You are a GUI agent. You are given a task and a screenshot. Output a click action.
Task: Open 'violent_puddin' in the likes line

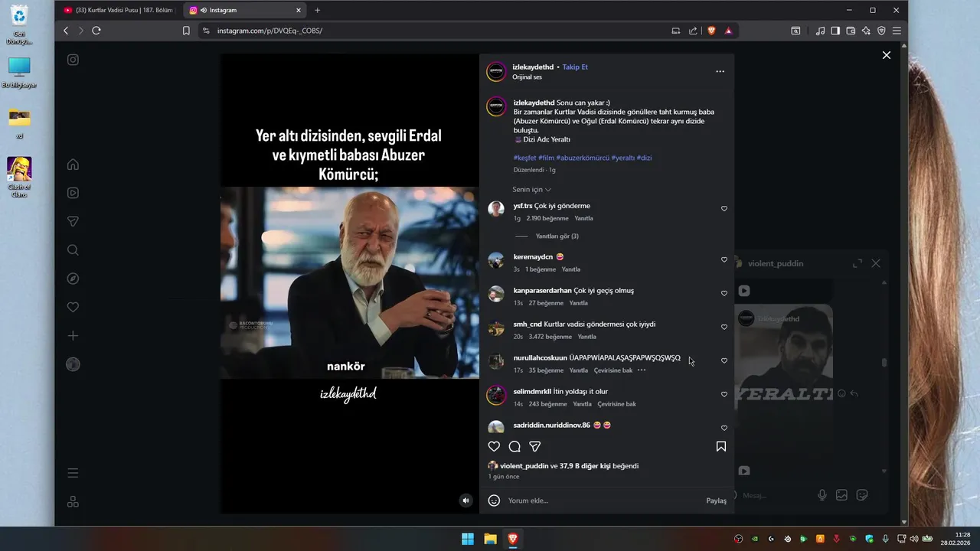click(x=524, y=465)
